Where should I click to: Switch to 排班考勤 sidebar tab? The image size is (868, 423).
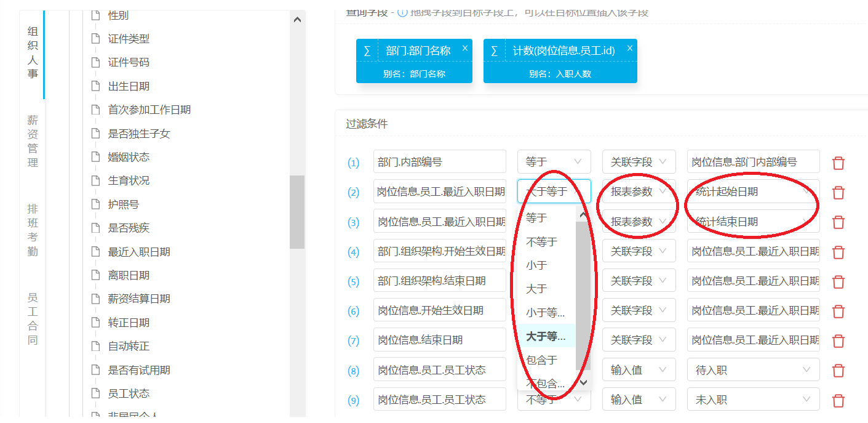coord(33,230)
